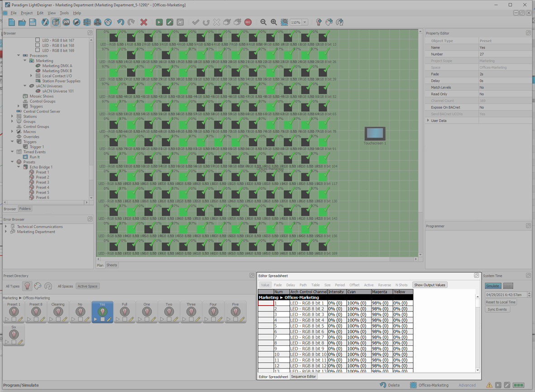Viewport: 535px width, 392px height.
Task: Click the pencil edit icon on Cleaning preset
Action: click(65, 320)
